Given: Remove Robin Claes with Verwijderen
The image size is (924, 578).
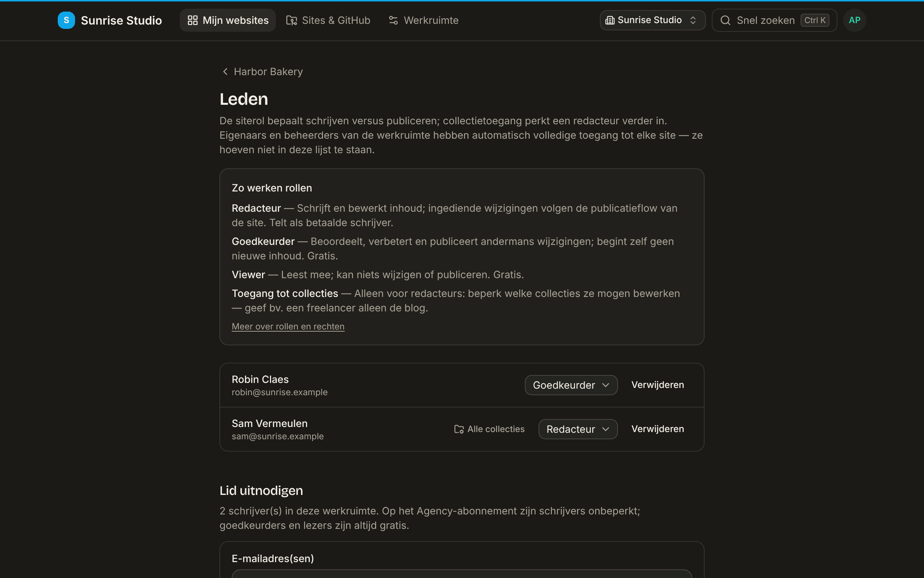Looking at the screenshot, I should (x=658, y=385).
